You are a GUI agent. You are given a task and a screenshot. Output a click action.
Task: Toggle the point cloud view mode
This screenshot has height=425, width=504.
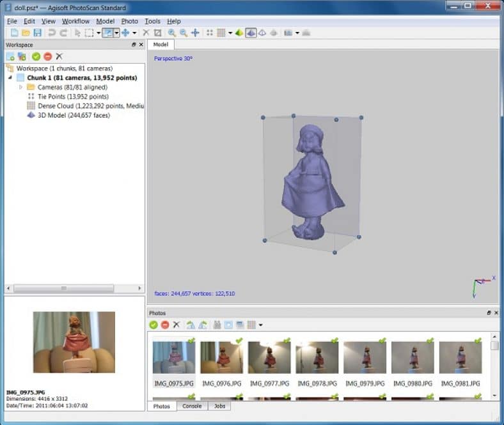[209, 33]
